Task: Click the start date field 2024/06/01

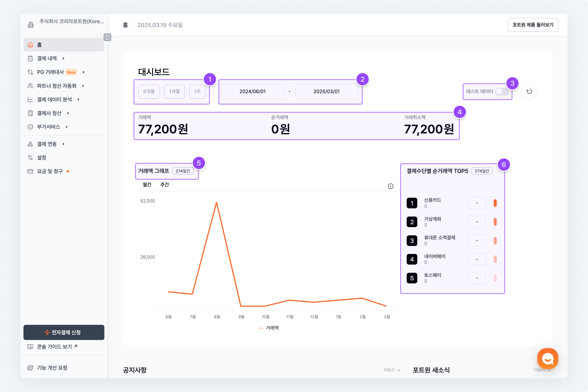Action: click(253, 91)
